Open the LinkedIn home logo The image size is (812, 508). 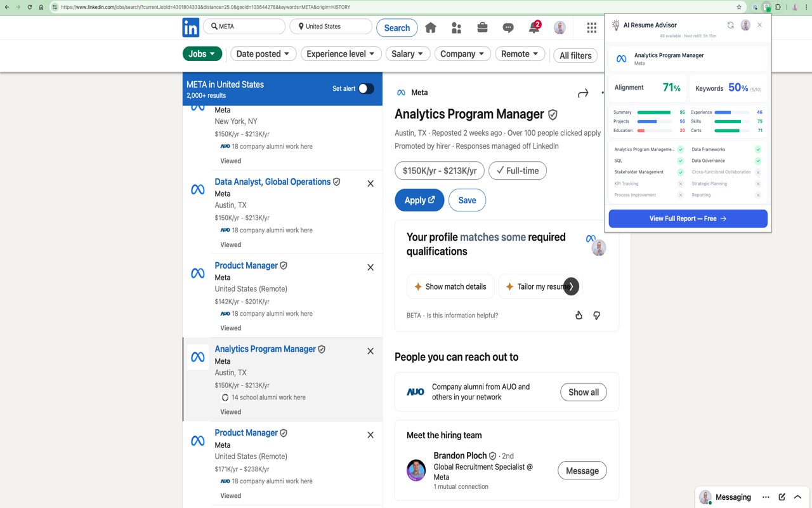tap(191, 27)
